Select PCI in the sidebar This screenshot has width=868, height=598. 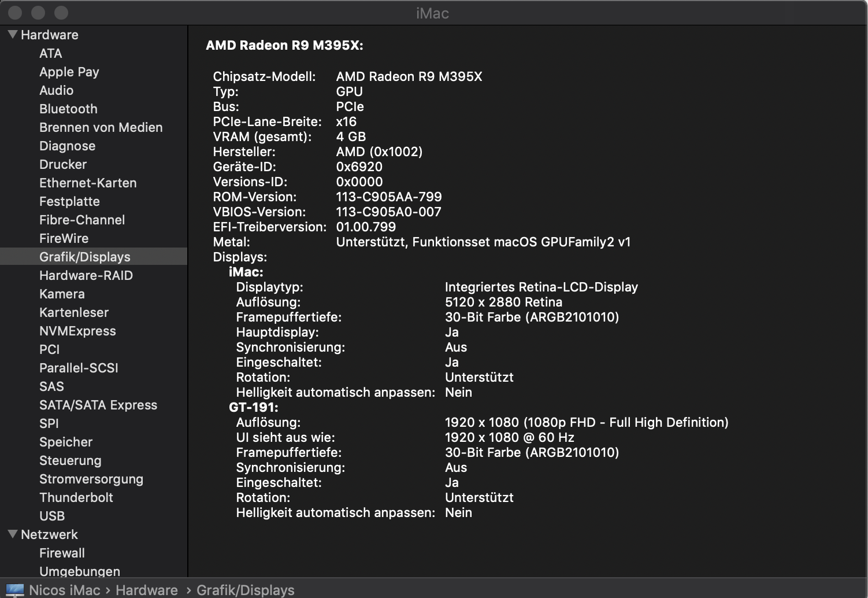[49, 349]
